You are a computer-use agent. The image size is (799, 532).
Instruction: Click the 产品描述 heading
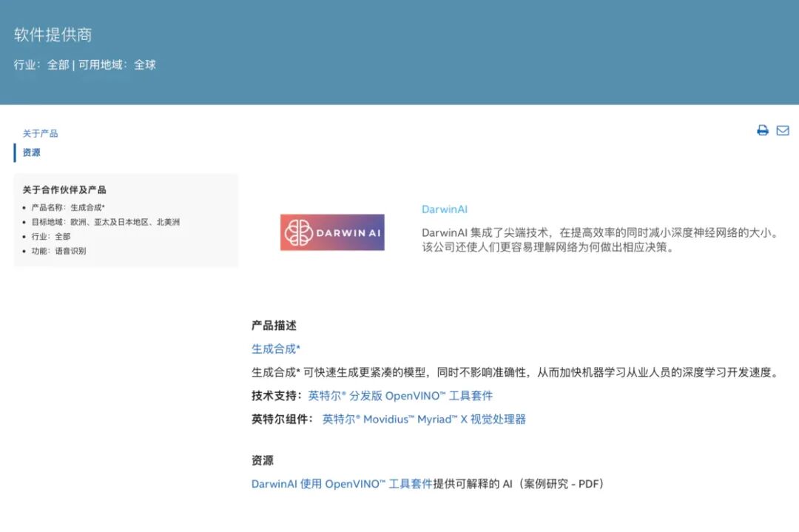point(274,326)
